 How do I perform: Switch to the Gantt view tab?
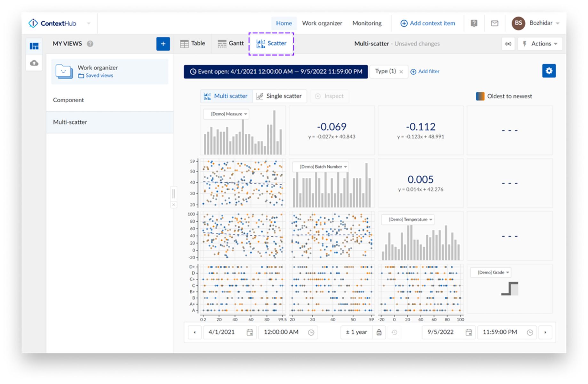coord(230,44)
